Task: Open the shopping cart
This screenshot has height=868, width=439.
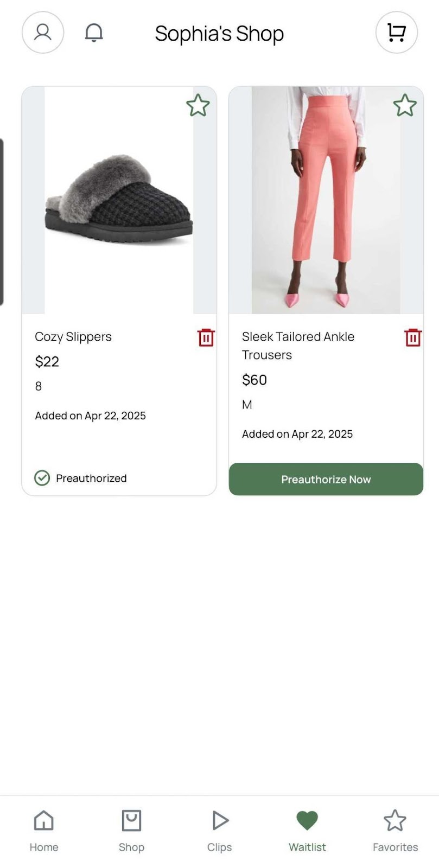Action: tap(397, 33)
